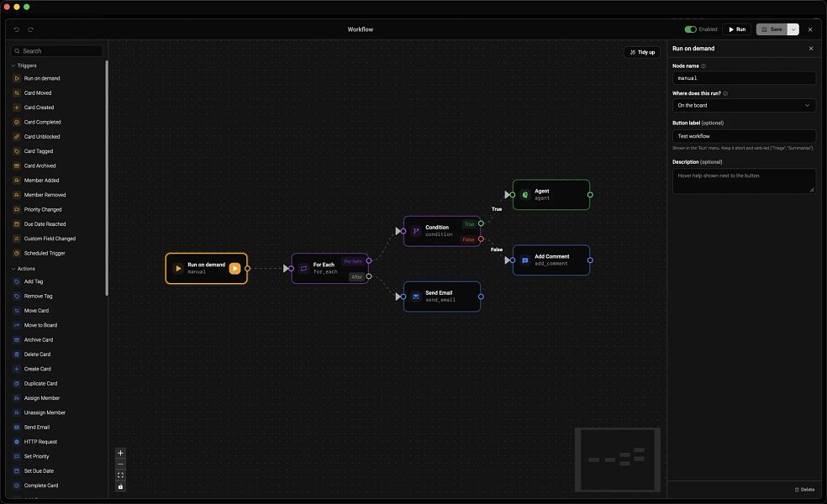This screenshot has height=504, width=827.
Task: Click the Condition node's False output port
Action: [481, 239]
